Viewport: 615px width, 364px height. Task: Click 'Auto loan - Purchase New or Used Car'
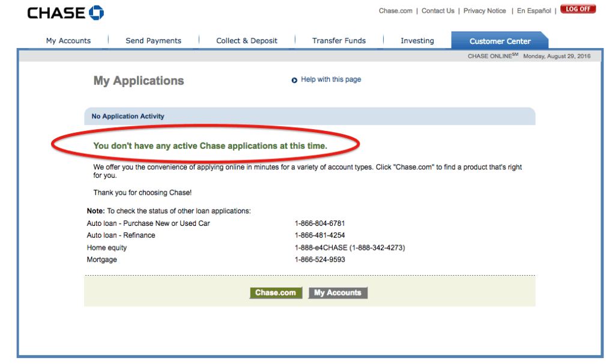(x=148, y=223)
